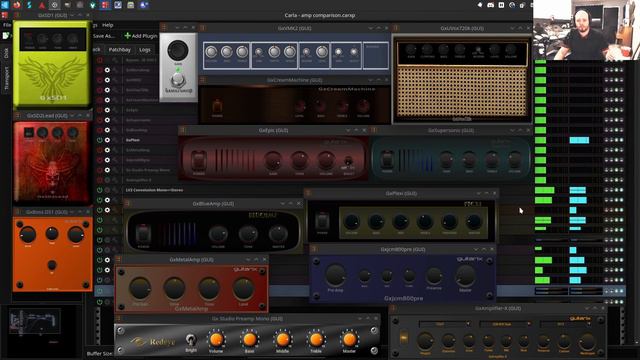Click the Pre Gain knob on GxMetalAmp
This screenshot has width=640, height=360.
140,287
